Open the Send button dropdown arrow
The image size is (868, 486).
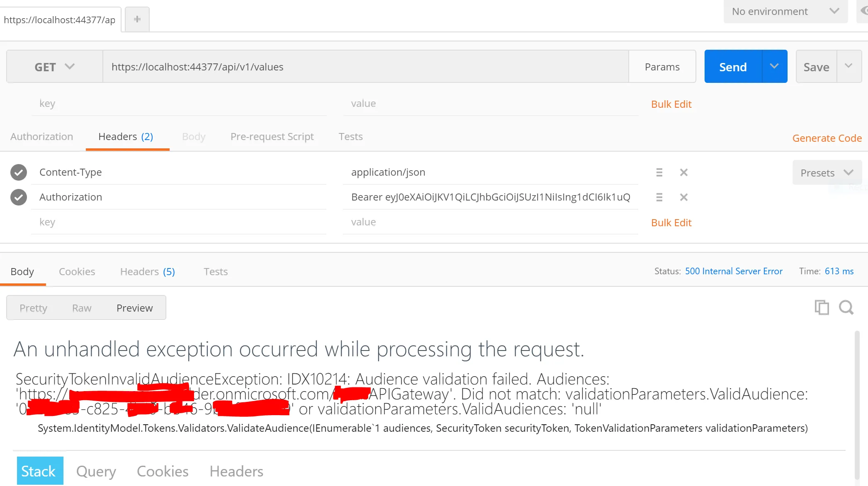[x=774, y=66]
